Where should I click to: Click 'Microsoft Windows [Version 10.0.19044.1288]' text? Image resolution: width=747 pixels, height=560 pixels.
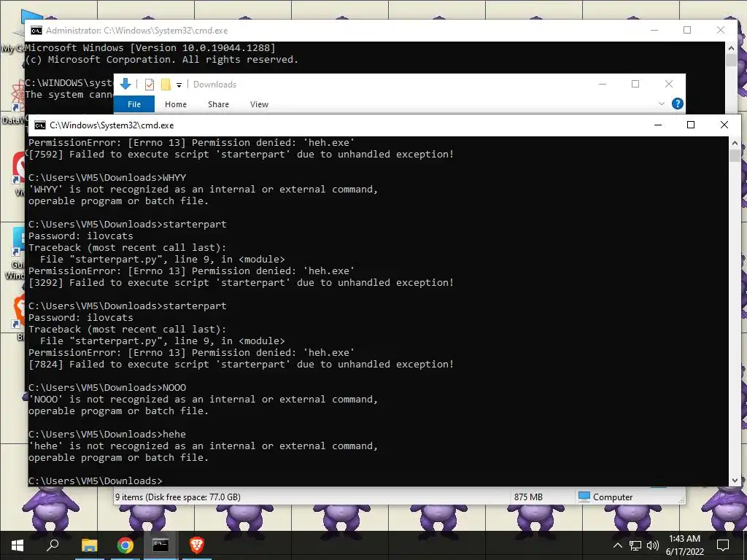pos(150,48)
